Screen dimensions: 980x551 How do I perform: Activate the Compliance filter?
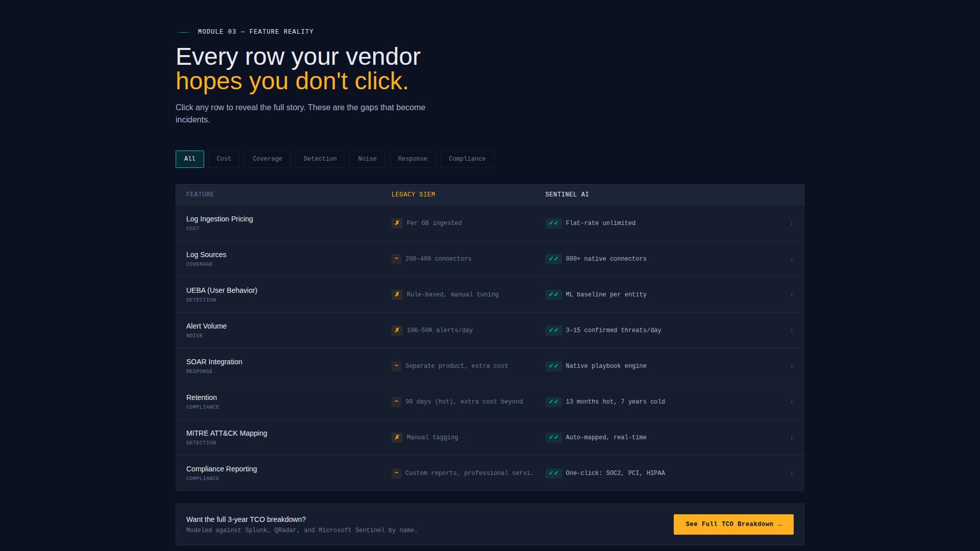467,159
